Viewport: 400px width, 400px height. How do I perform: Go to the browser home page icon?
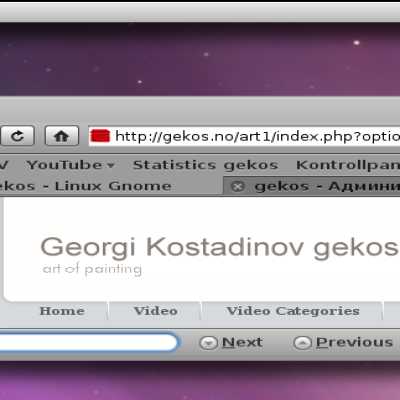62,136
